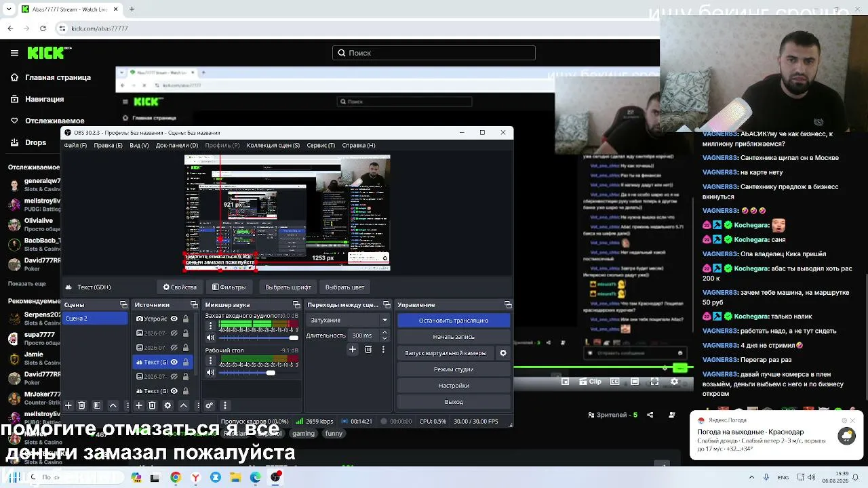
Task: Go to Kick home via the logo
Action: click(x=49, y=53)
